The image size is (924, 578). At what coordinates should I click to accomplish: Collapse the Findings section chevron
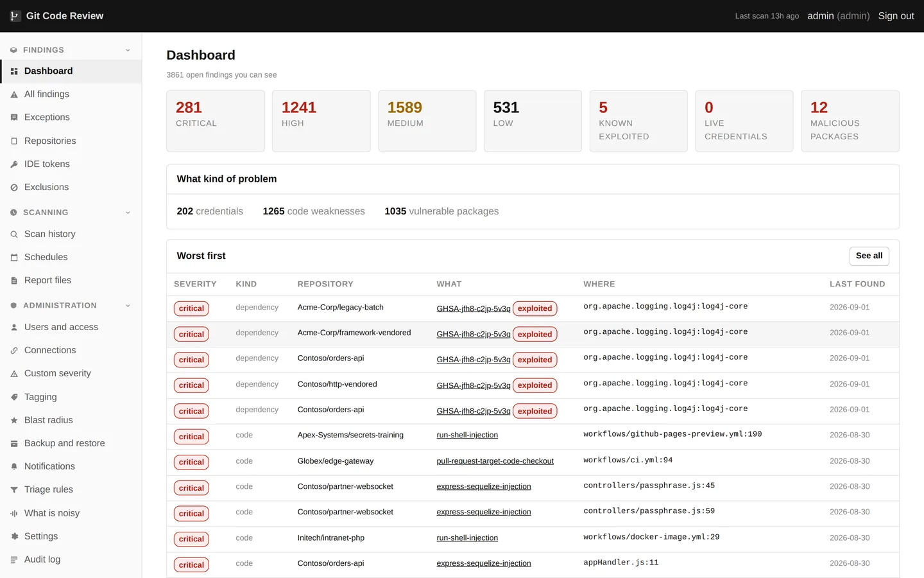128,50
